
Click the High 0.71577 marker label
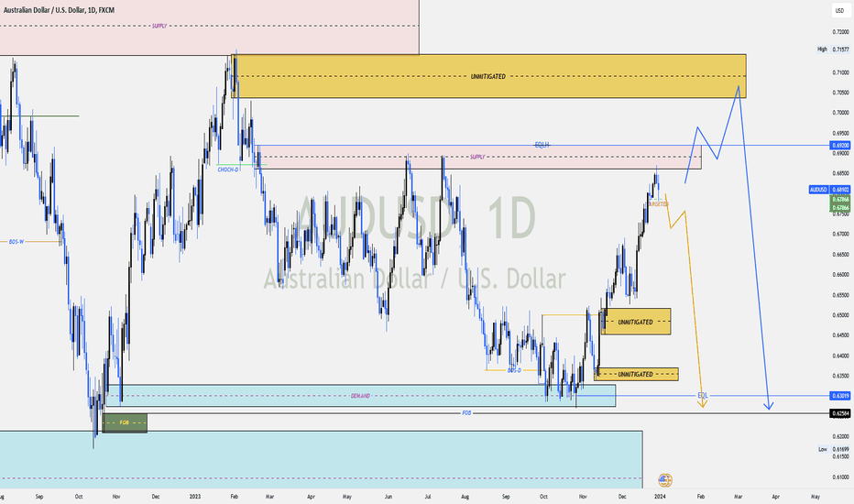pos(833,49)
